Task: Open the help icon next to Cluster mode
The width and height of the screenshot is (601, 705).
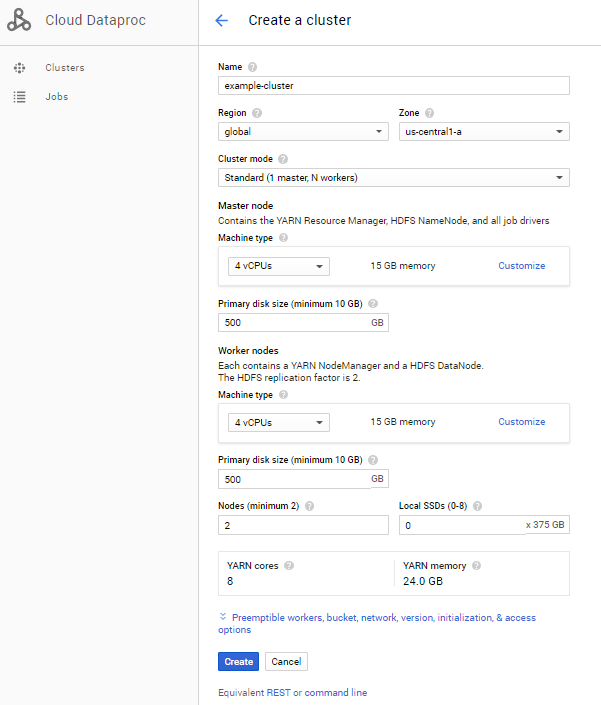Action: point(283,159)
